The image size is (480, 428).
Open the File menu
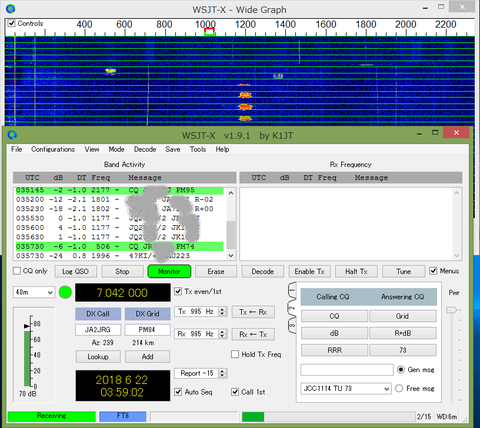pyautogui.click(x=17, y=149)
